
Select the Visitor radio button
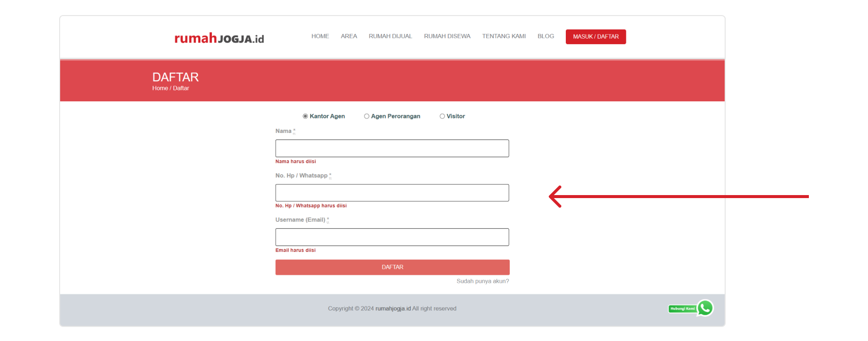(x=442, y=116)
